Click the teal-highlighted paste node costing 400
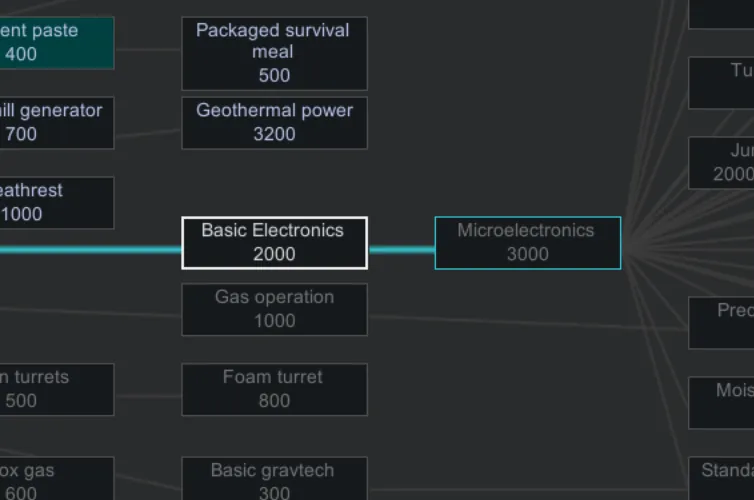The image size is (754, 500). [56, 43]
